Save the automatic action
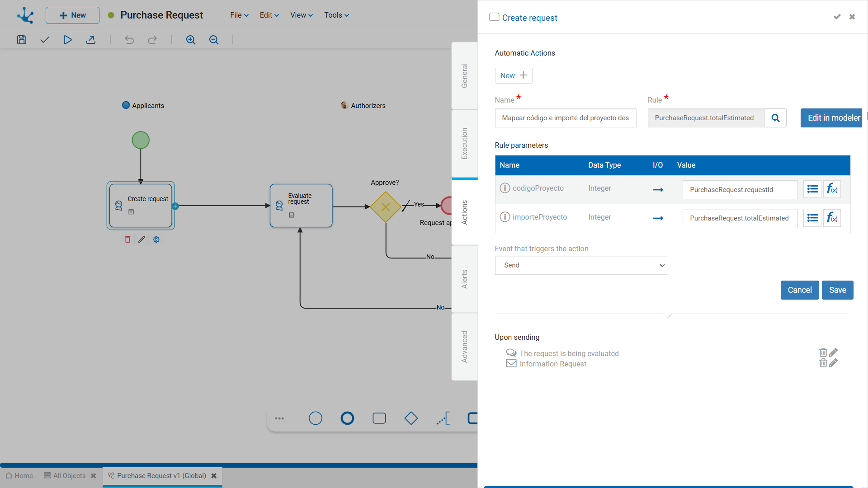 pyautogui.click(x=838, y=290)
